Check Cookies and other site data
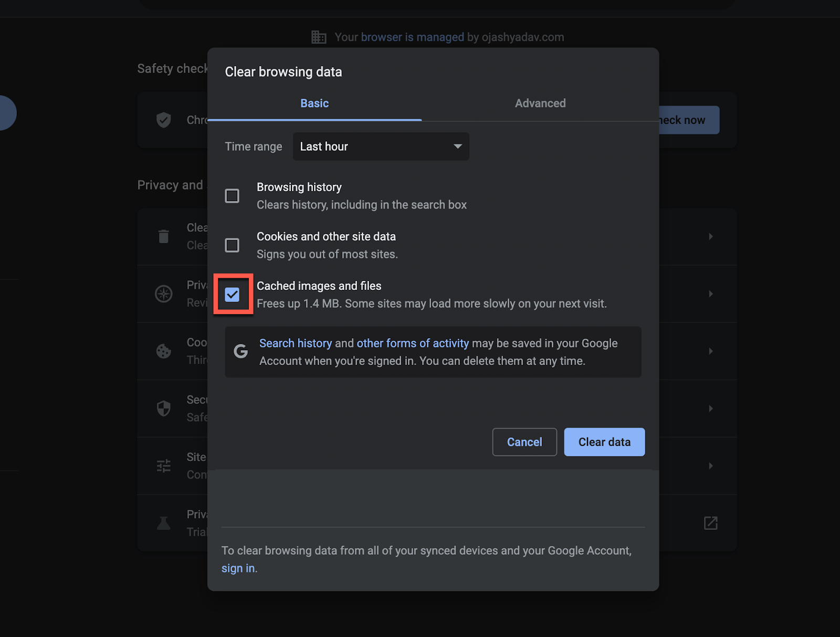Screen dimensions: 840x637 232,245
